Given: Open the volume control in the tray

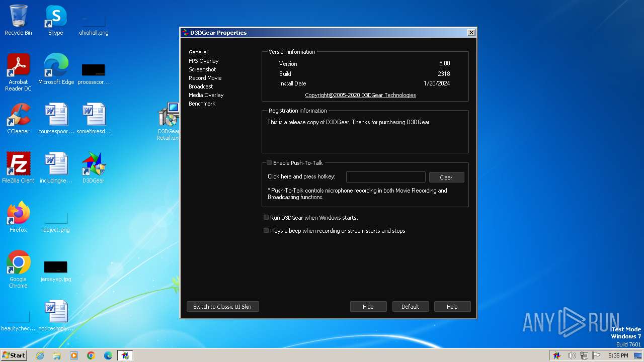Looking at the screenshot, I should pyautogui.click(x=572, y=355).
